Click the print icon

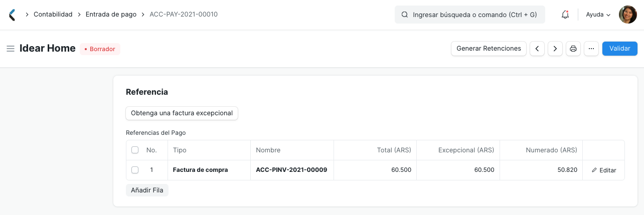[x=573, y=49]
